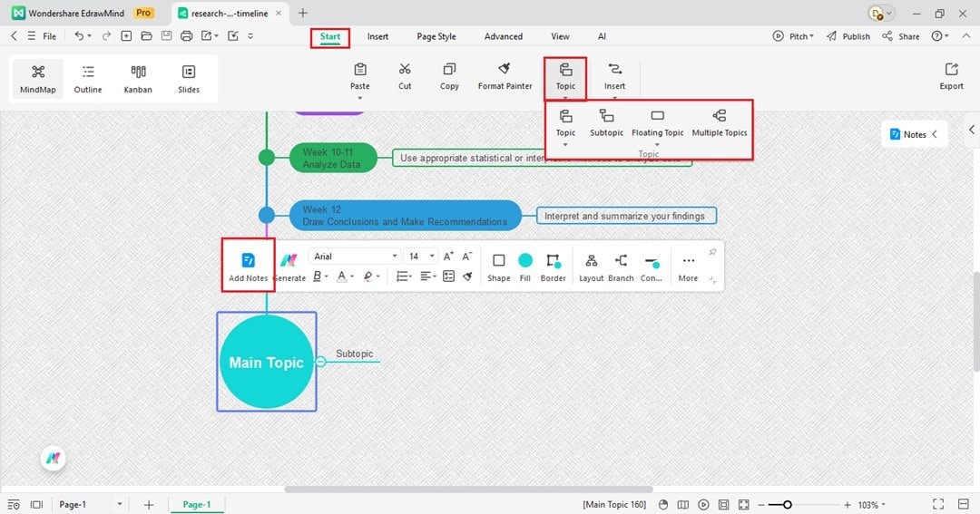Collapse the ribbon with top-right chevron
This screenshot has height=514, width=980.
tap(966, 36)
